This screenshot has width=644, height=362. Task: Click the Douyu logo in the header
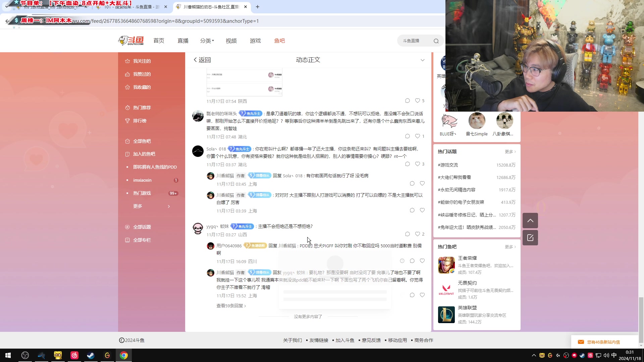click(x=131, y=41)
